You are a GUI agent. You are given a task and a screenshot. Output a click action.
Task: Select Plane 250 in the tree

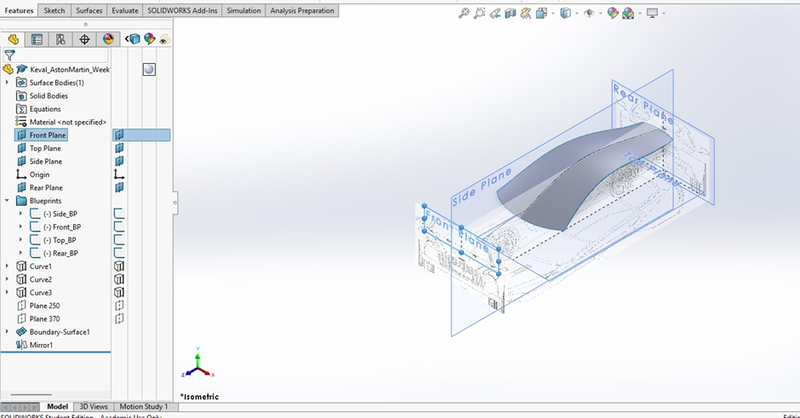(x=44, y=306)
